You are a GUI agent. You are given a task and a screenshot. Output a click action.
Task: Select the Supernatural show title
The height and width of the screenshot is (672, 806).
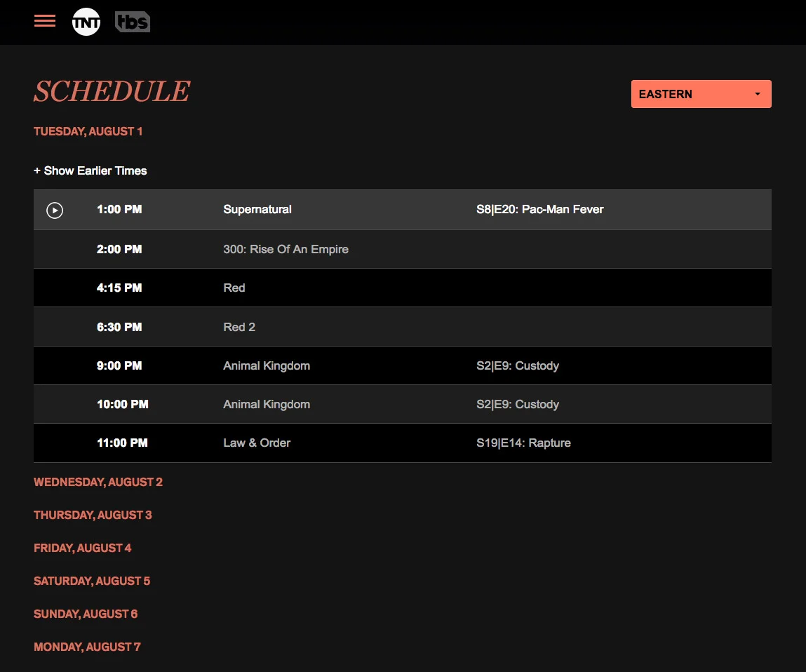(257, 209)
